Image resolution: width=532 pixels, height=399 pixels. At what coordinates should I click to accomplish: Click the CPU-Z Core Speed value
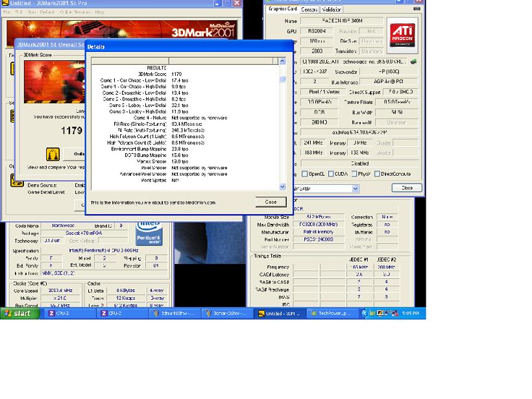(x=60, y=291)
